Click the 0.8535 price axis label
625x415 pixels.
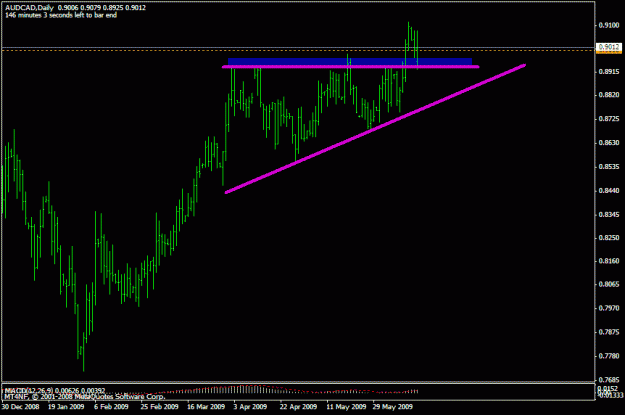pyautogui.click(x=609, y=167)
